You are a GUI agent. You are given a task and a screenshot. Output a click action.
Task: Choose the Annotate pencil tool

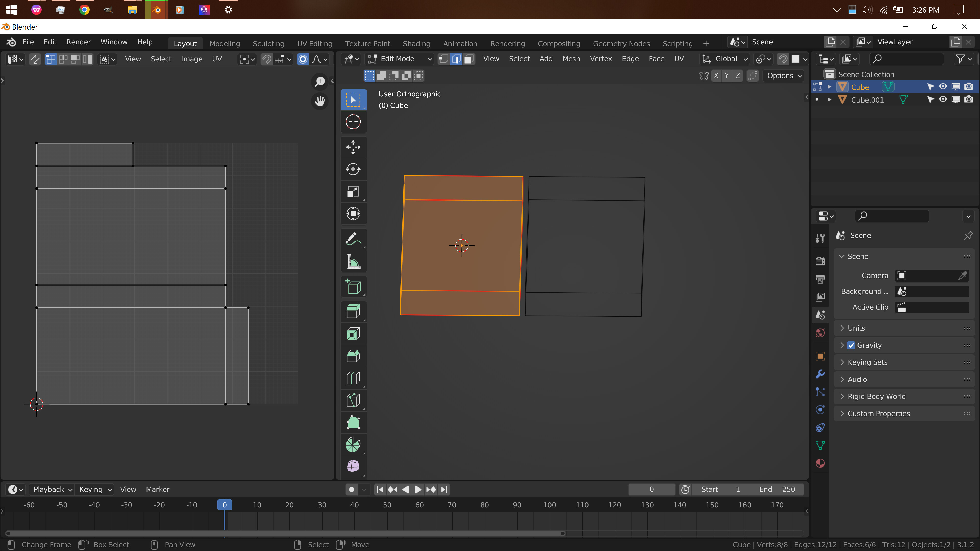pos(353,239)
